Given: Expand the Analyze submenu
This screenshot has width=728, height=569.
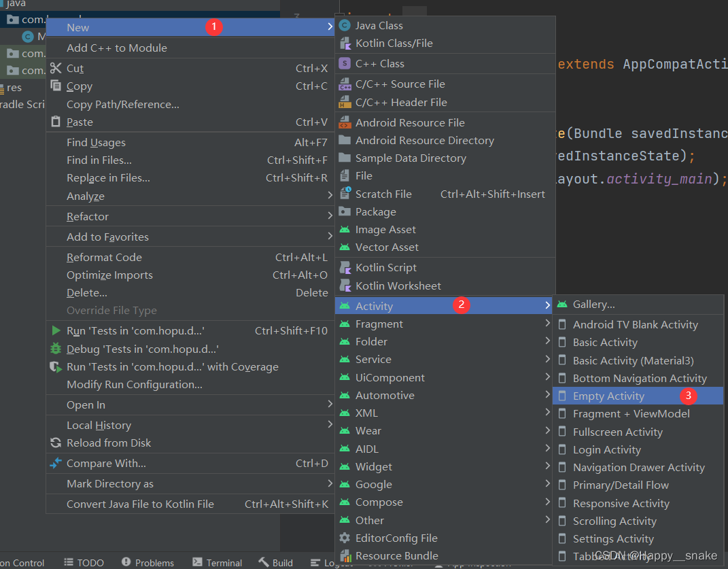Looking at the screenshot, I should point(330,196).
